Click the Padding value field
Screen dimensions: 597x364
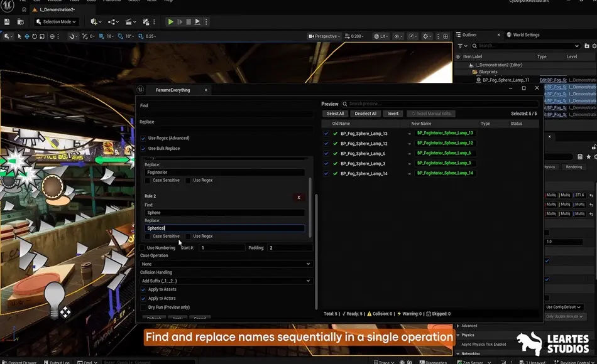click(290, 248)
